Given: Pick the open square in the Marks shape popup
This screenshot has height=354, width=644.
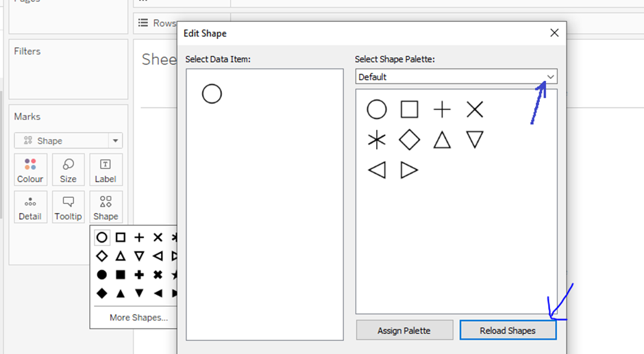Looking at the screenshot, I should pos(121,238).
